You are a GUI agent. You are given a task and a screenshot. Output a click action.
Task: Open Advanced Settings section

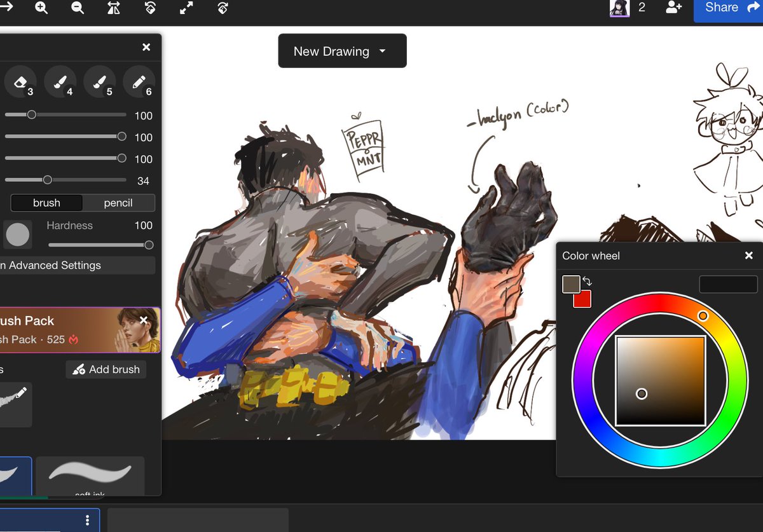(x=77, y=265)
